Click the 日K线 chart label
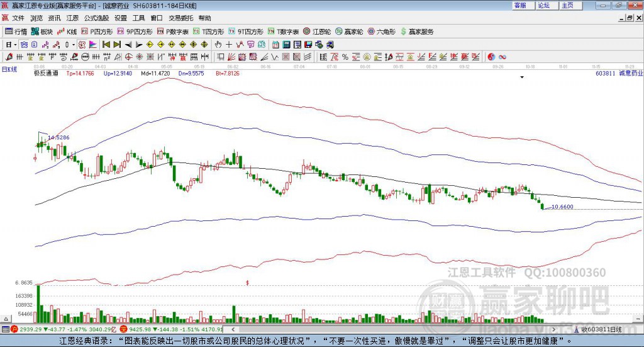 coord(9,69)
